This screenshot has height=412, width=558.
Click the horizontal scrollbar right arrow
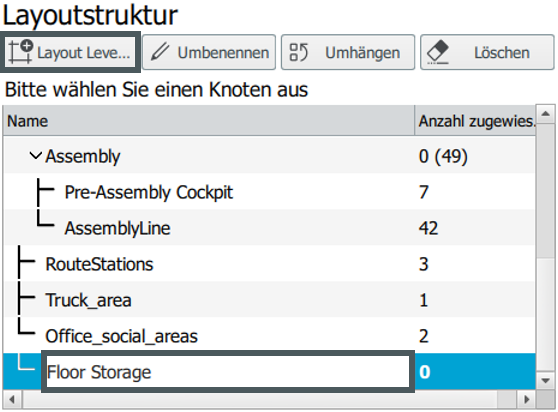click(x=527, y=400)
